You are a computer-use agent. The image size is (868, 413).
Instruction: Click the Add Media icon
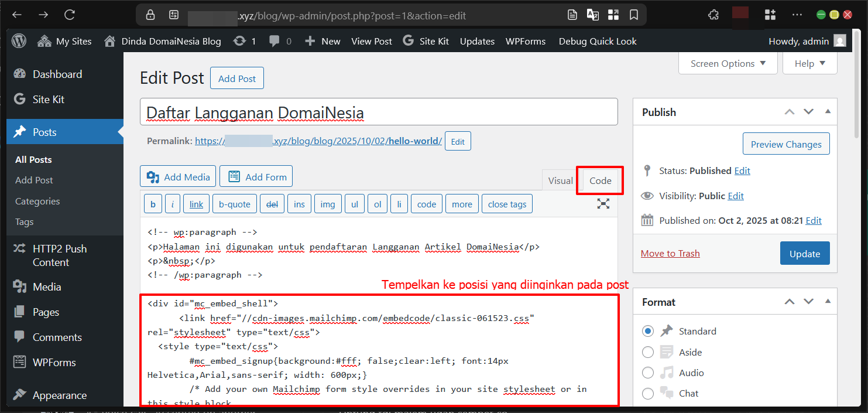(153, 176)
